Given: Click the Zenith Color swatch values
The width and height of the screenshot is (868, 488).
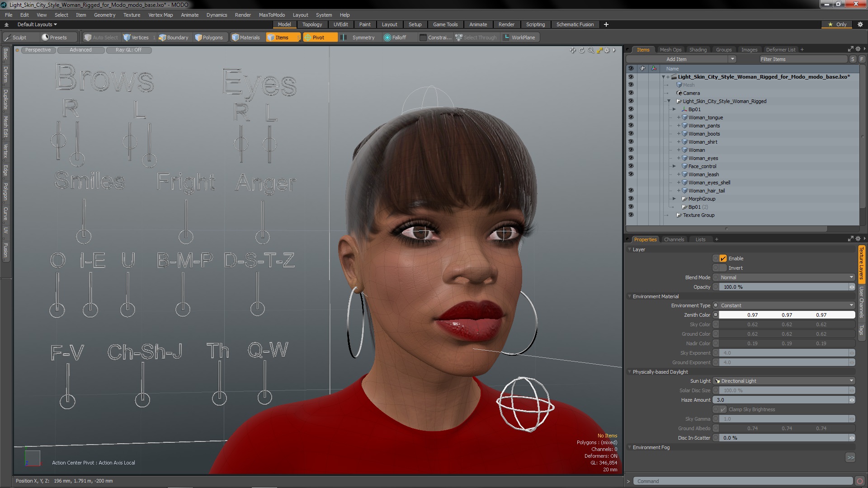Looking at the screenshot, I should point(787,315).
